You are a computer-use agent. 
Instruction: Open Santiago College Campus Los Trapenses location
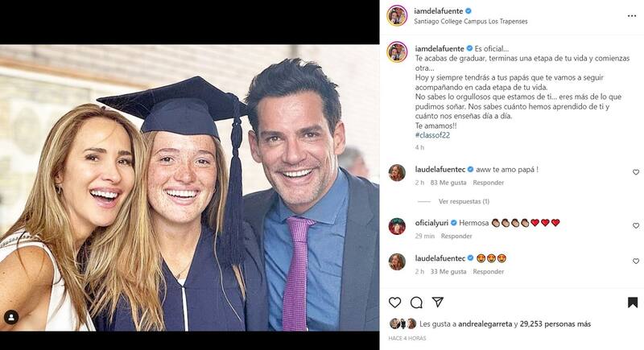[x=471, y=22]
